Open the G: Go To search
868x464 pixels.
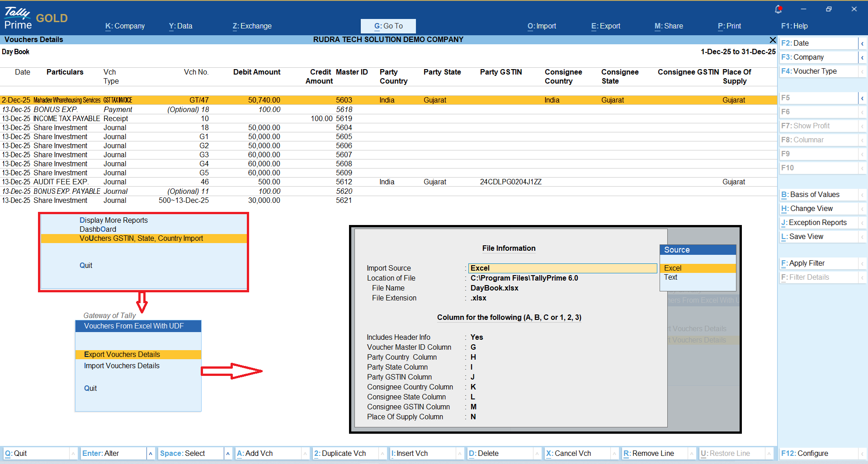coord(388,26)
